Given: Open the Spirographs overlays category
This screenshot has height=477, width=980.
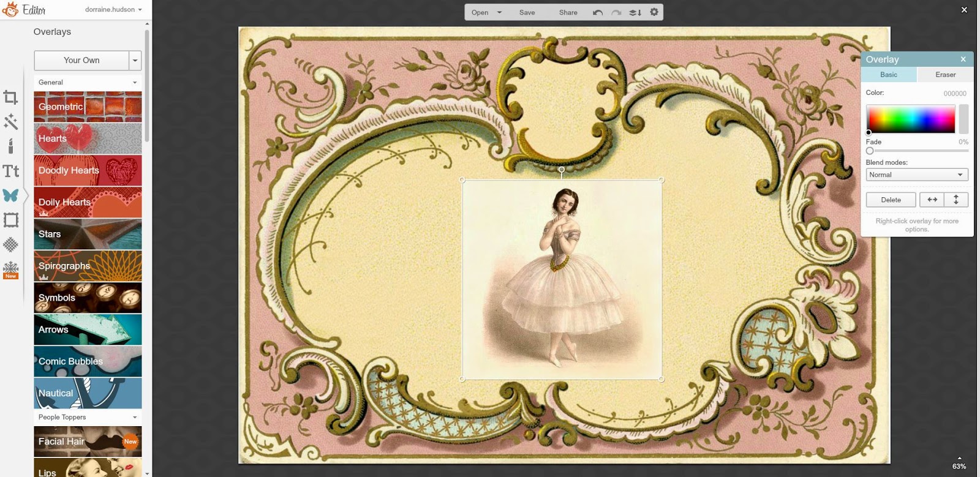Looking at the screenshot, I should pos(88,266).
